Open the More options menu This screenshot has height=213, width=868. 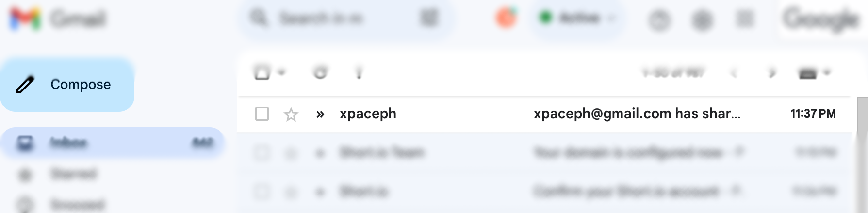359,73
